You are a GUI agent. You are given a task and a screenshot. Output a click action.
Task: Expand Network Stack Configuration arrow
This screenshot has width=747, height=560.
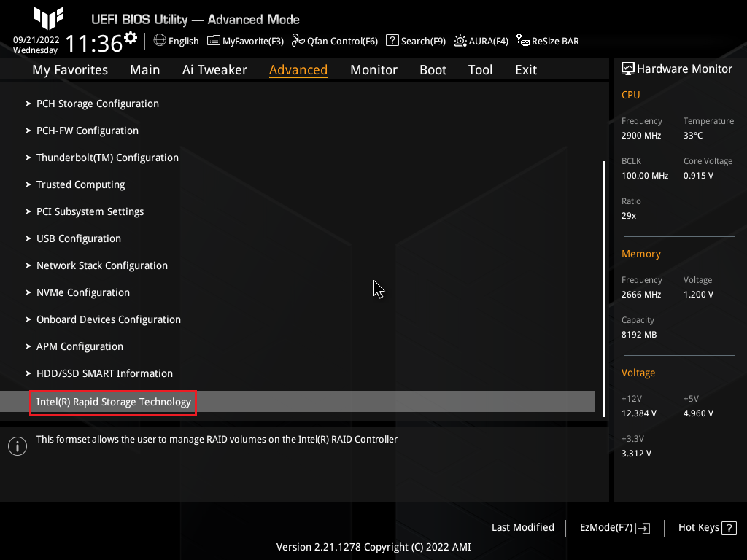28,265
